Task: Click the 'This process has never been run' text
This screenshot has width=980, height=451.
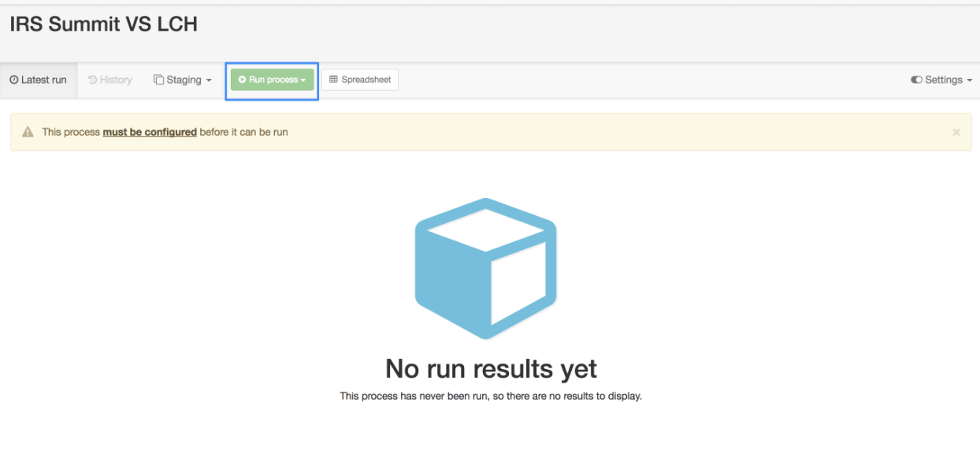Action: (491, 396)
